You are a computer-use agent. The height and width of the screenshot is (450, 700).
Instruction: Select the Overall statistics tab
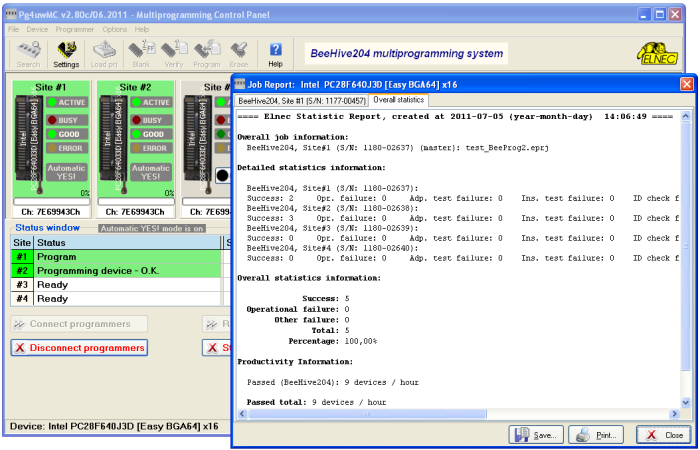(399, 100)
